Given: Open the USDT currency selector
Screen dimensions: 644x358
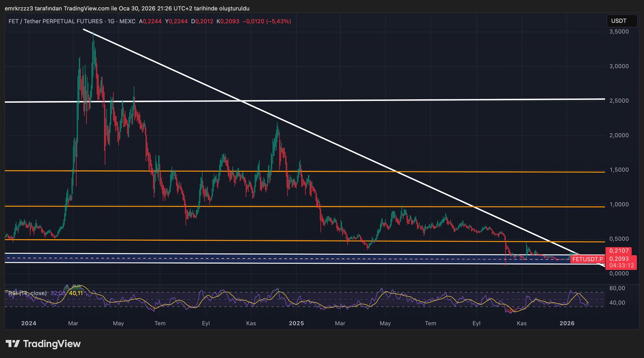Looking at the screenshot, I should (x=621, y=21).
